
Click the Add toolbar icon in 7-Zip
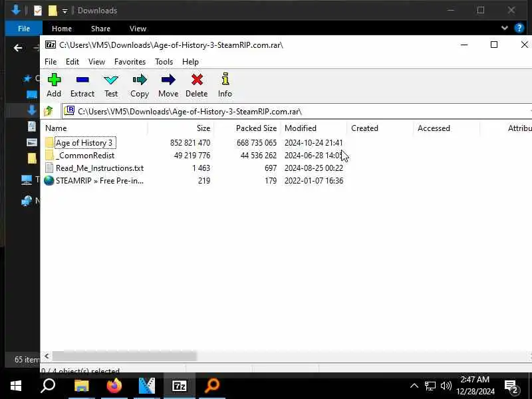(x=54, y=80)
